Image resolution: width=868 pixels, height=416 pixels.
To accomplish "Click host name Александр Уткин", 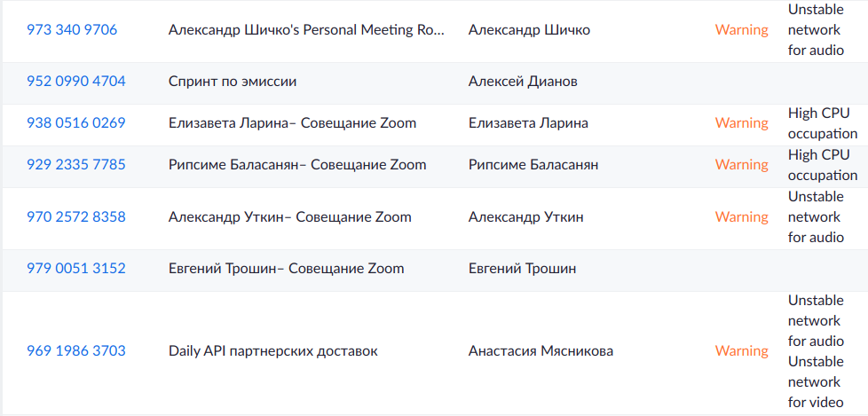I will pos(526,216).
